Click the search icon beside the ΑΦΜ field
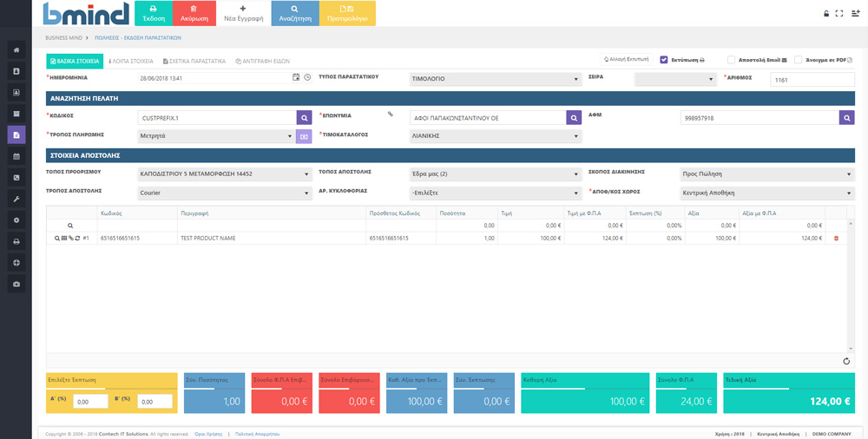The width and height of the screenshot is (868, 439). coord(846,117)
